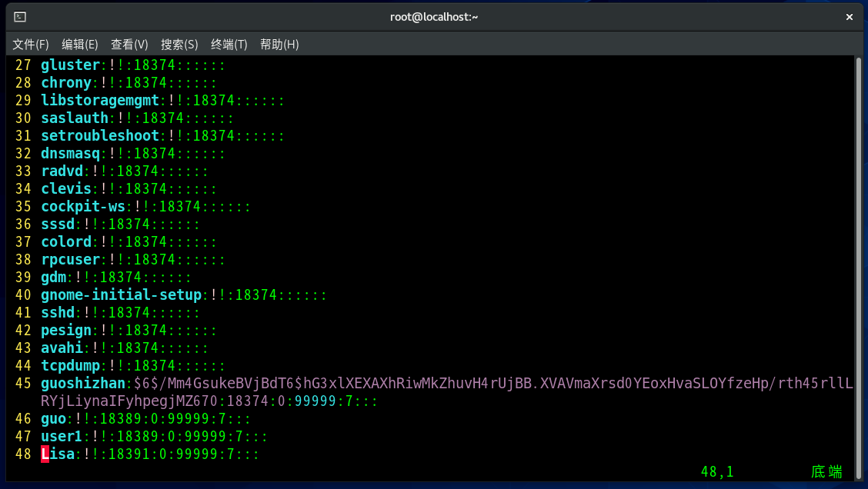Click the 48,1 cursor position indicator
868x489 pixels.
tap(717, 471)
